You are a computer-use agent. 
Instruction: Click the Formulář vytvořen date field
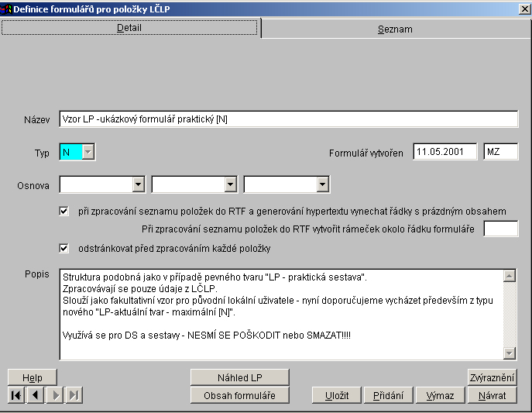444,152
